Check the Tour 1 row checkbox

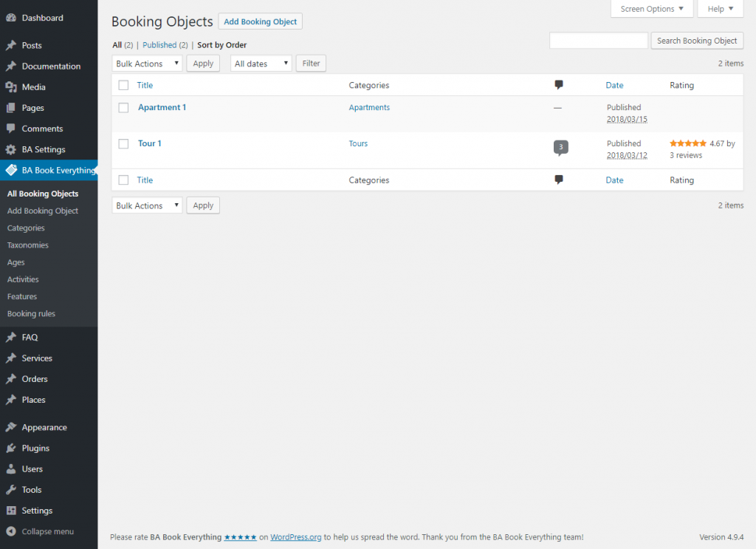[123, 143]
